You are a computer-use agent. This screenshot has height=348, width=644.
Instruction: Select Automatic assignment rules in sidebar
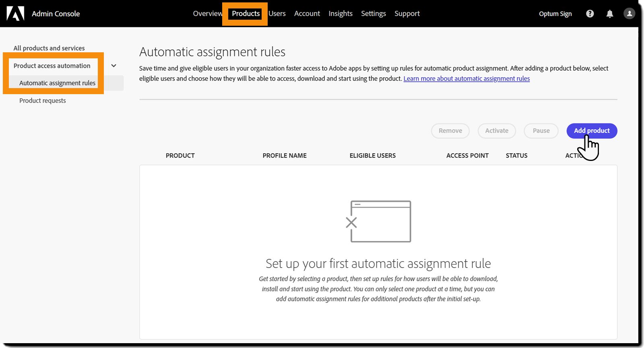57,83
